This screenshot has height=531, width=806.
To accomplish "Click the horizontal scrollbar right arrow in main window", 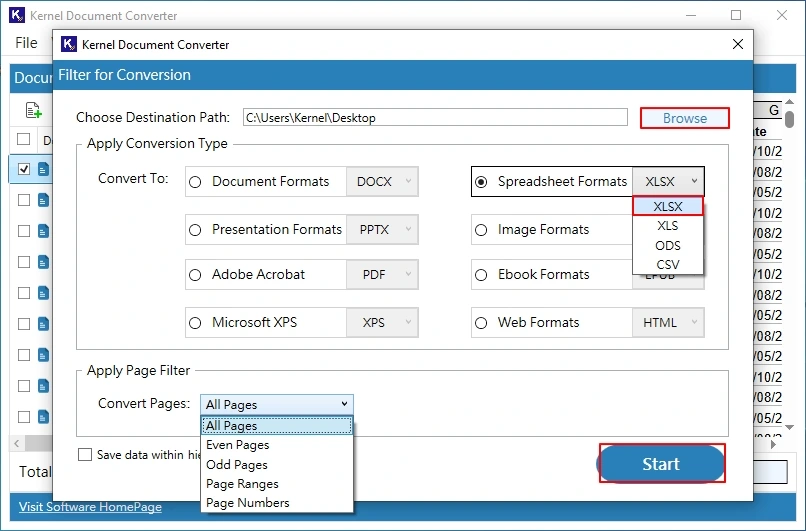I will pos(773,444).
